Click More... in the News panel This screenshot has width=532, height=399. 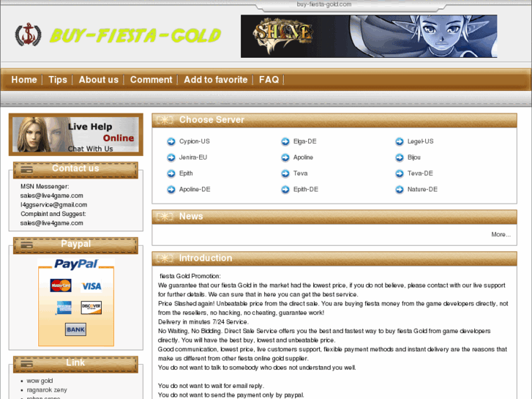point(501,234)
